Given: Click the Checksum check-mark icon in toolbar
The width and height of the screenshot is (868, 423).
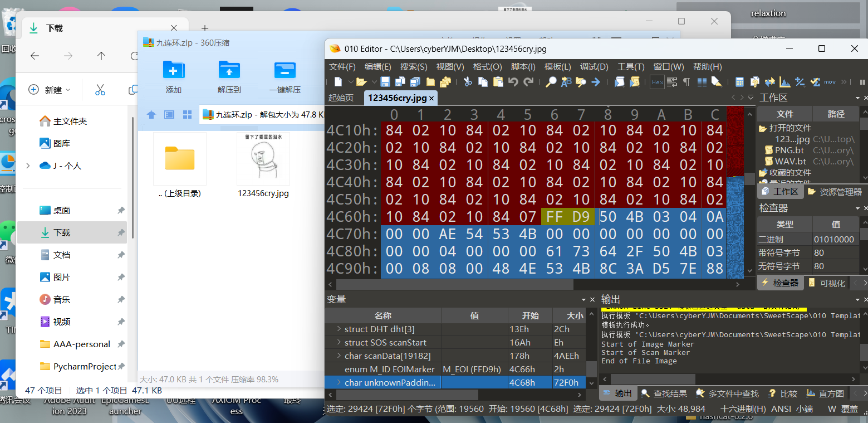Looking at the screenshot, I should (x=816, y=82).
